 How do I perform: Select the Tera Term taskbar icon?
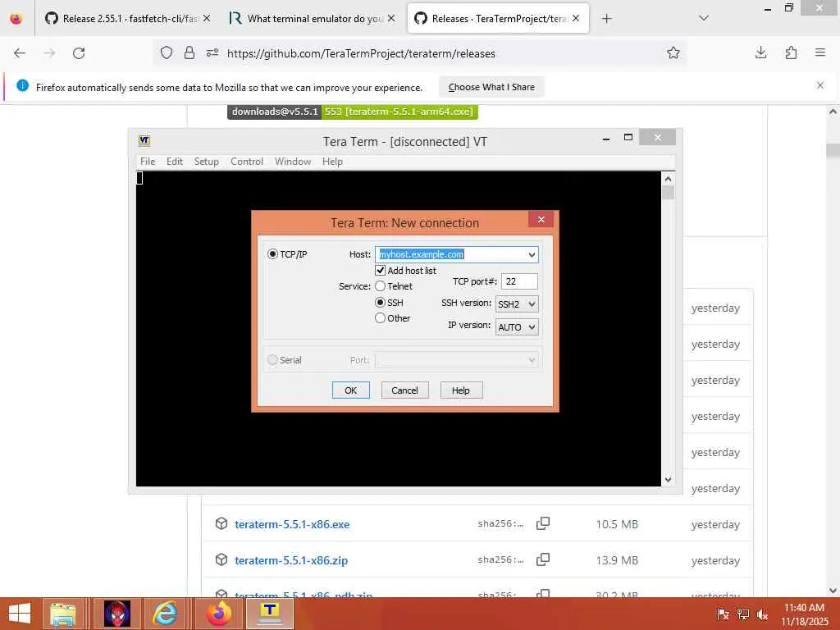(x=270, y=614)
